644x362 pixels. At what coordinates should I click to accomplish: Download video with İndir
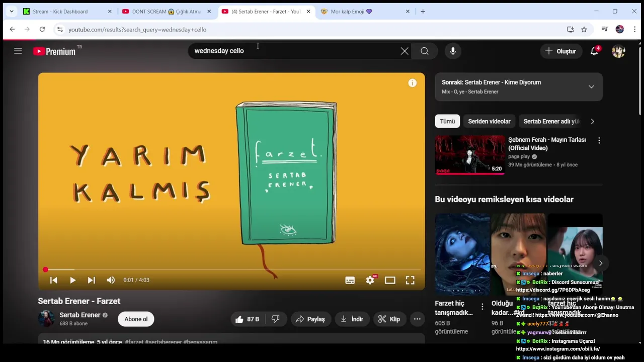pyautogui.click(x=352, y=319)
